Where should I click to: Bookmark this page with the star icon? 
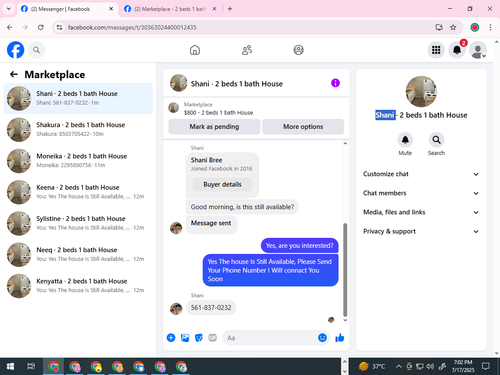click(x=453, y=27)
